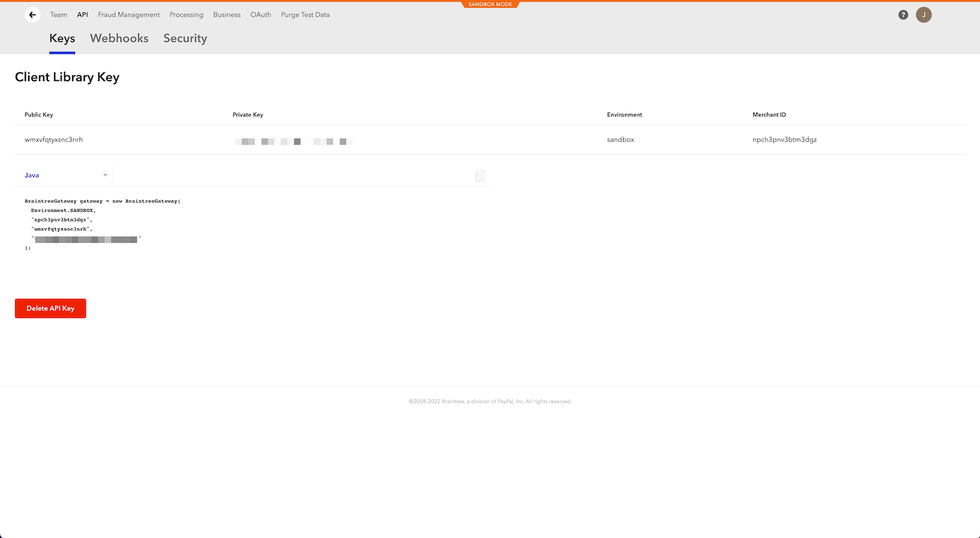Open Fraud Management menu
This screenshot has width=980, height=538.
point(129,14)
